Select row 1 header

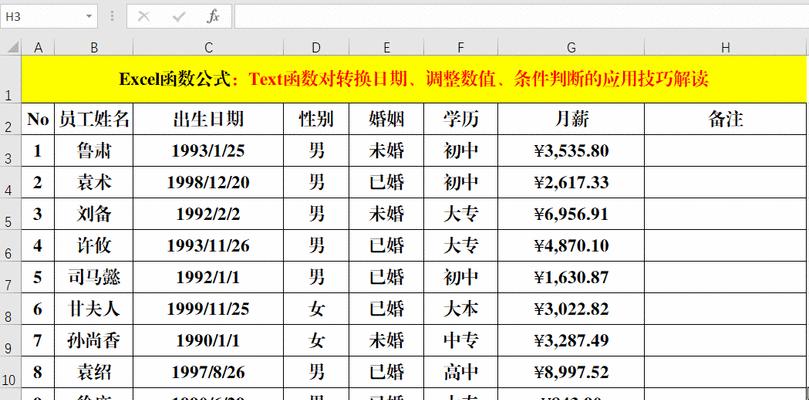point(10,79)
